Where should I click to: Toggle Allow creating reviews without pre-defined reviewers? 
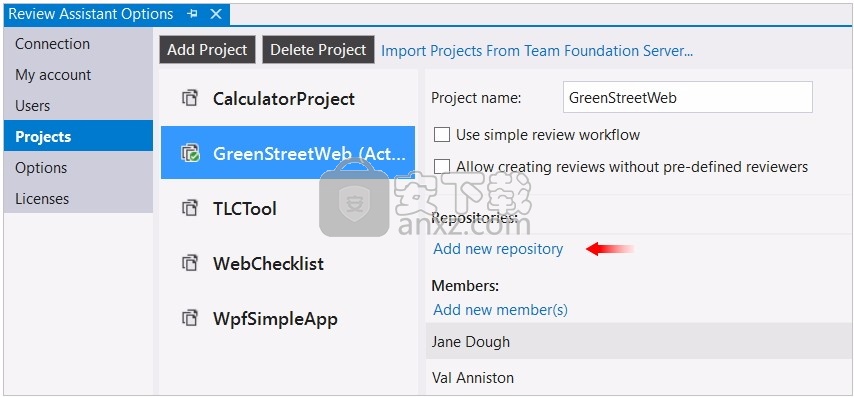pyautogui.click(x=442, y=167)
